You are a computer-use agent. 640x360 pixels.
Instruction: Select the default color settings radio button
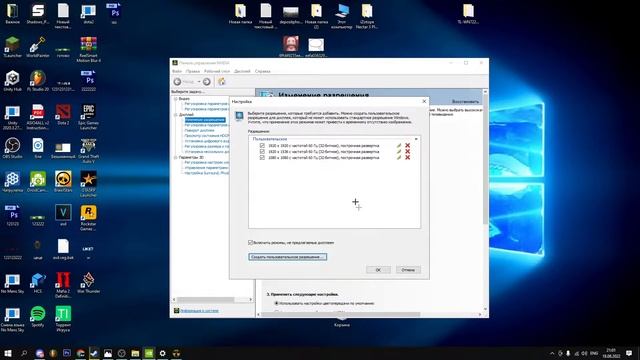276,303
